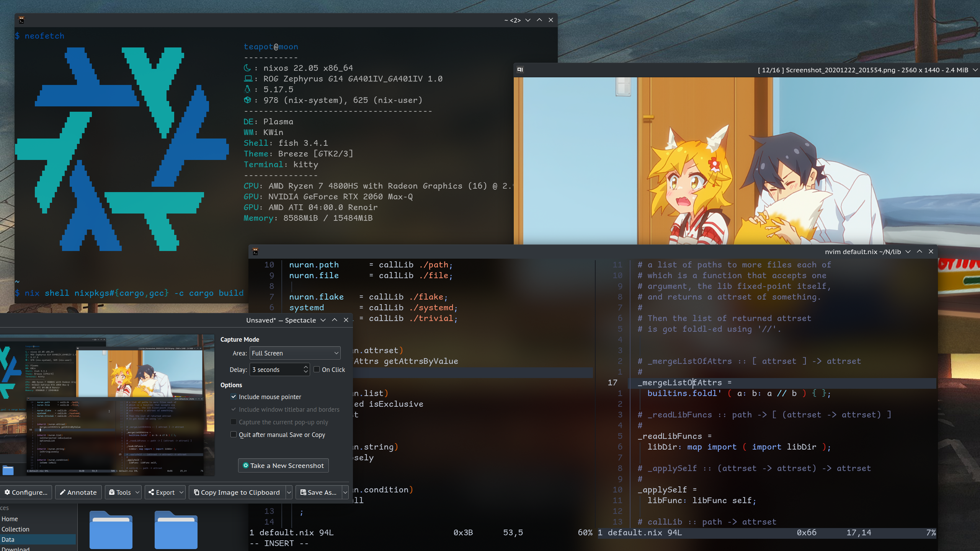The image size is (980, 551).
Task: Click 'Unsaved* — Spectacle' window title
Action: (281, 320)
